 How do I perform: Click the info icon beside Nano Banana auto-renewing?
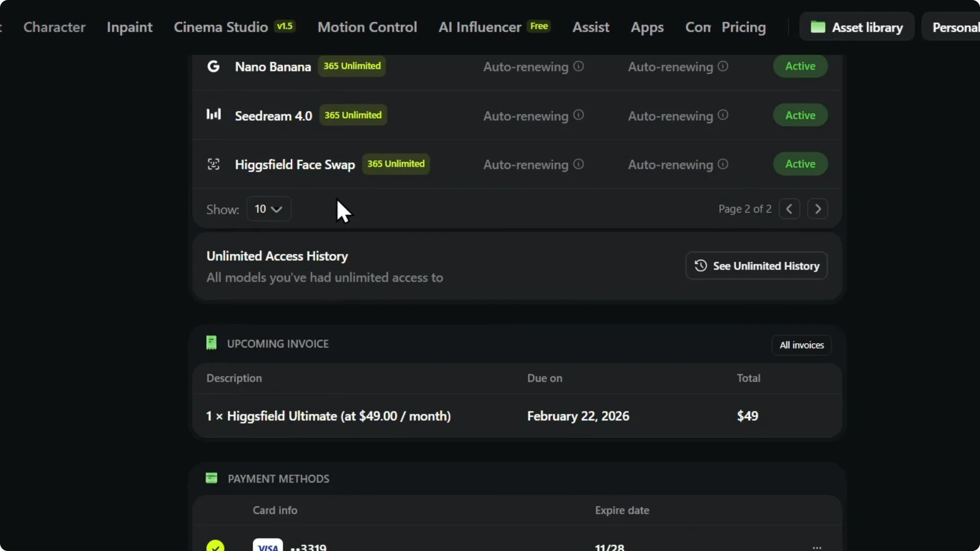coord(578,66)
